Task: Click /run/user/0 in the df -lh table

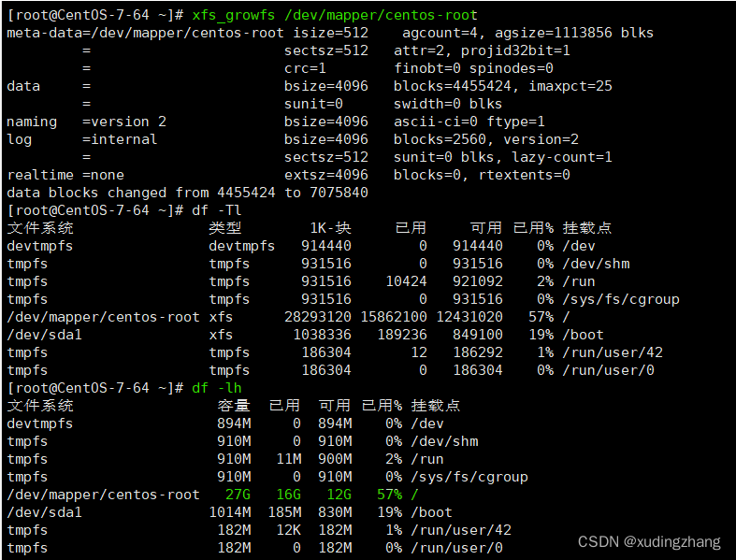Action: coord(456,548)
